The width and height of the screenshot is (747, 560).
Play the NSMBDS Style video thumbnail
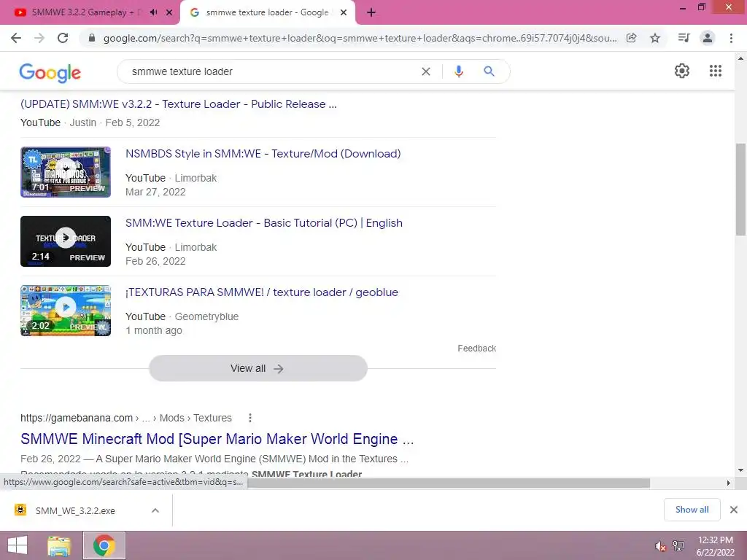point(66,172)
